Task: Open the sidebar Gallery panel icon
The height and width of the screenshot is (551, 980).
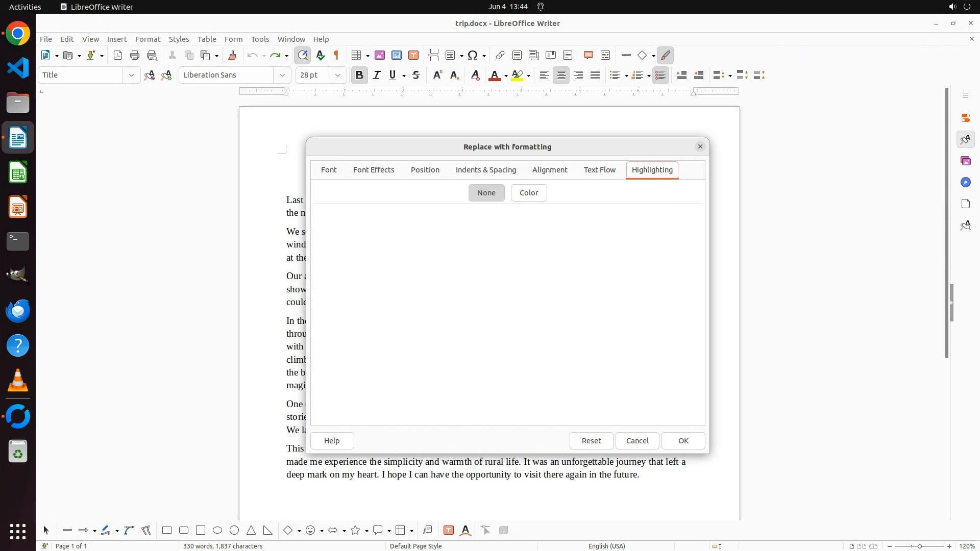Action: click(x=965, y=161)
